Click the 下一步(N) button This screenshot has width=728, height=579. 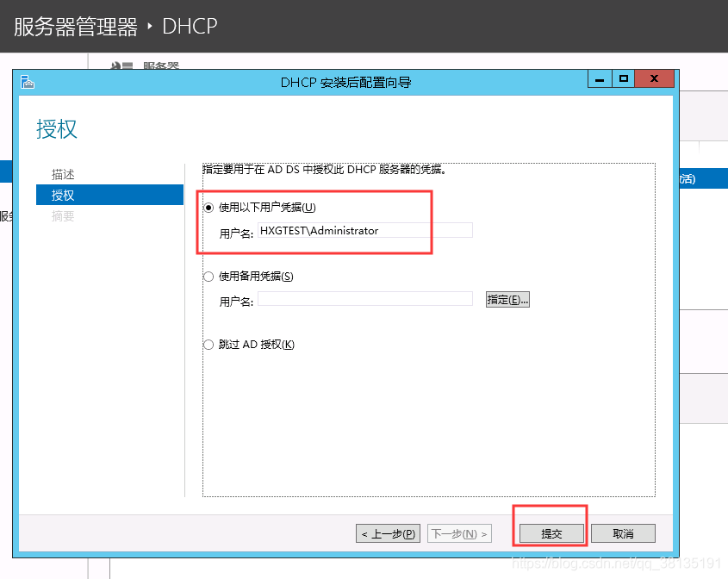(459, 533)
